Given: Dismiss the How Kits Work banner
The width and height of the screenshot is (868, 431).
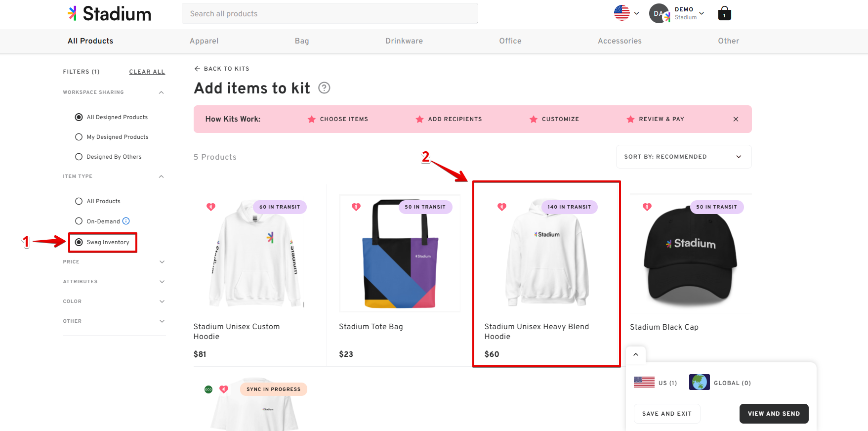Looking at the screenshot, I should click(x=736, y=119).
